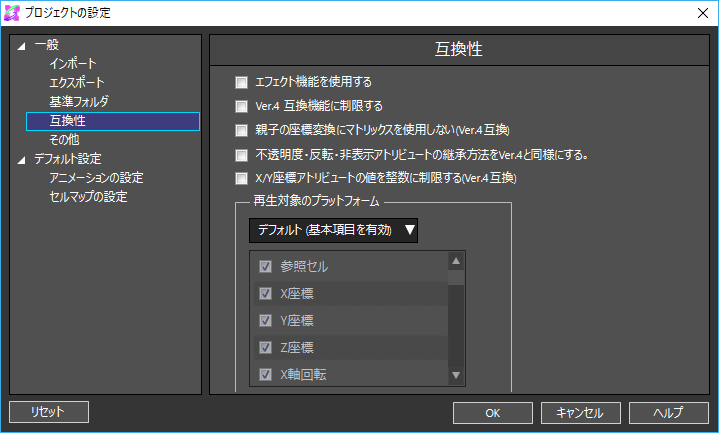The width and height of the screenshot is (719, 433).
Task: Click the 互換性 panel header title
Action: pyautogui.click(x=459, y=49)
